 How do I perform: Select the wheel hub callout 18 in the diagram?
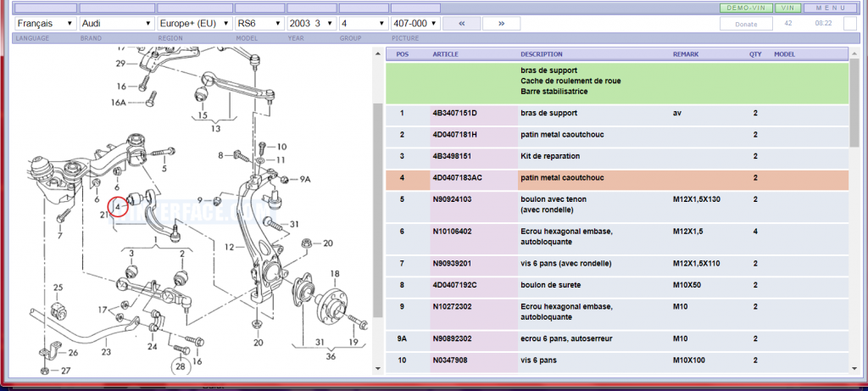coord(334,274)
